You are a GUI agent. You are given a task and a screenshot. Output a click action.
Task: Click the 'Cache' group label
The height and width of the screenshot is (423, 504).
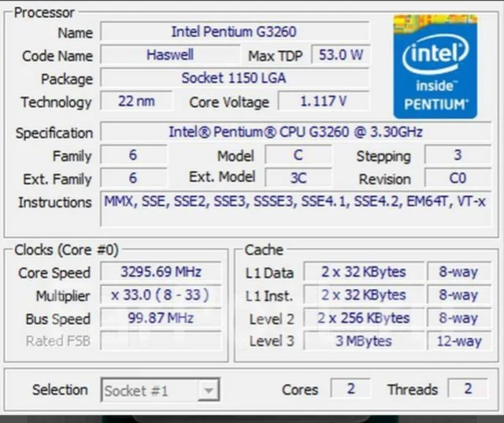[264, 250]
